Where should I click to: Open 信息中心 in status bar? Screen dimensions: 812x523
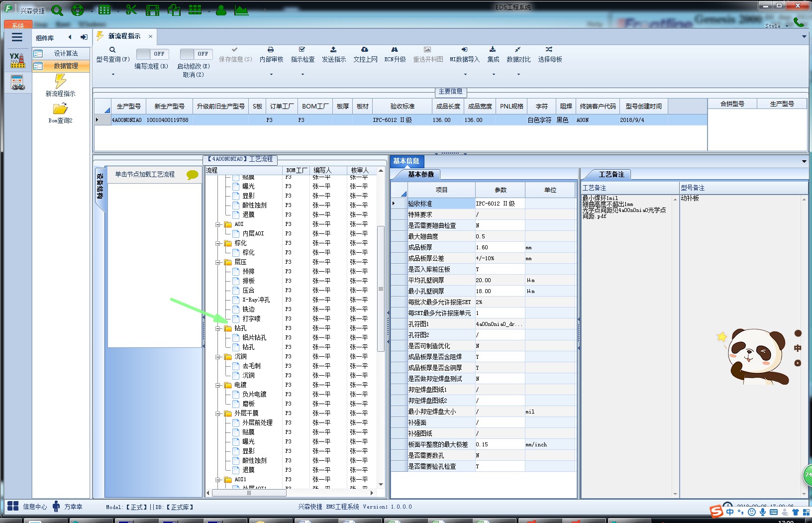[x=27, y=507]
